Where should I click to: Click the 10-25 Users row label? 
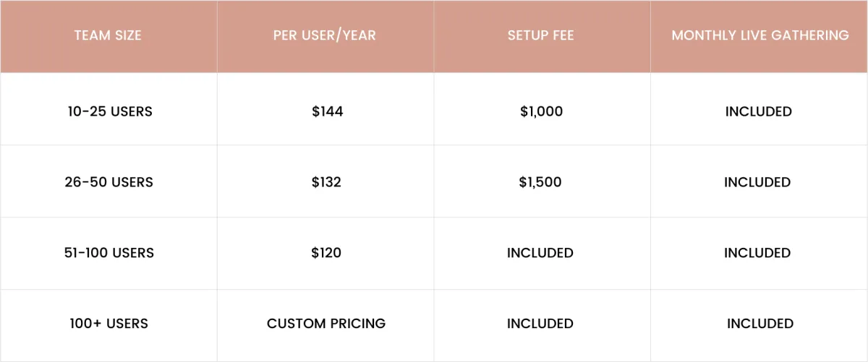[109, 111]
